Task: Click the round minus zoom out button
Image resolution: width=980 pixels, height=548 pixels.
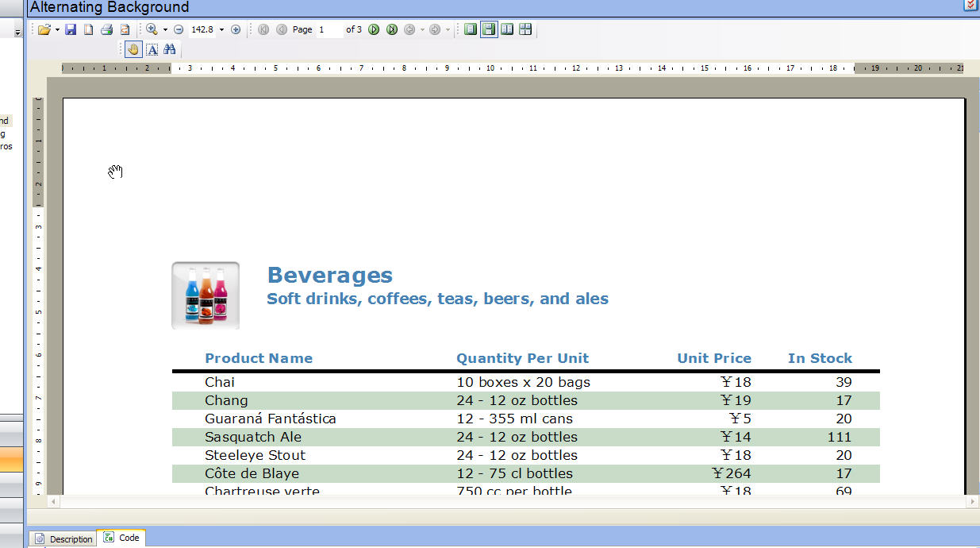Action: [179, 29]
